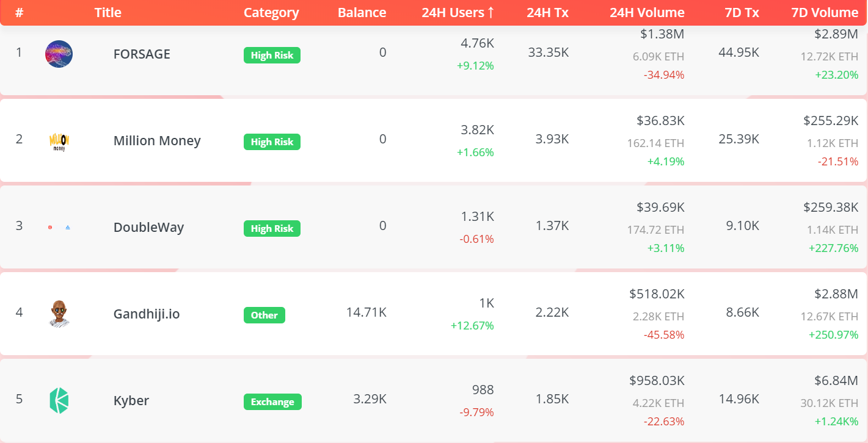Click the Million Money logo icon

point(59,141)
